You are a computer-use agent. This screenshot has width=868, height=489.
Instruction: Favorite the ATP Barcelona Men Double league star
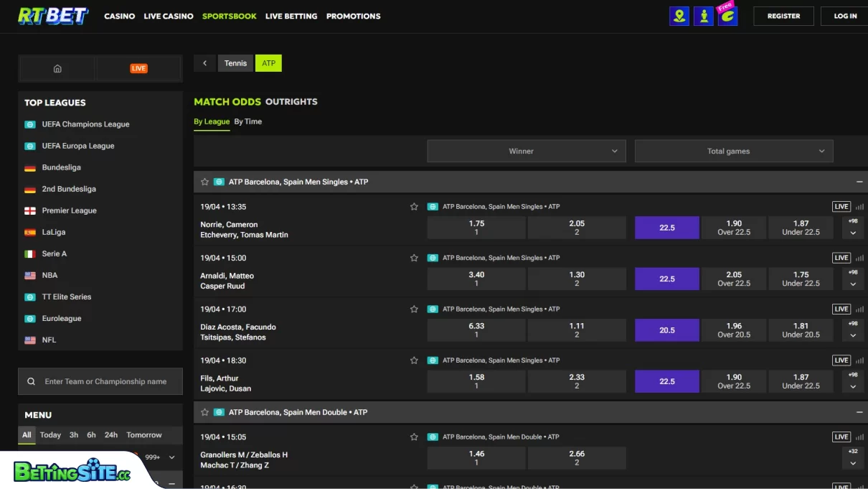pyautogui.click(x=205, y=413)
